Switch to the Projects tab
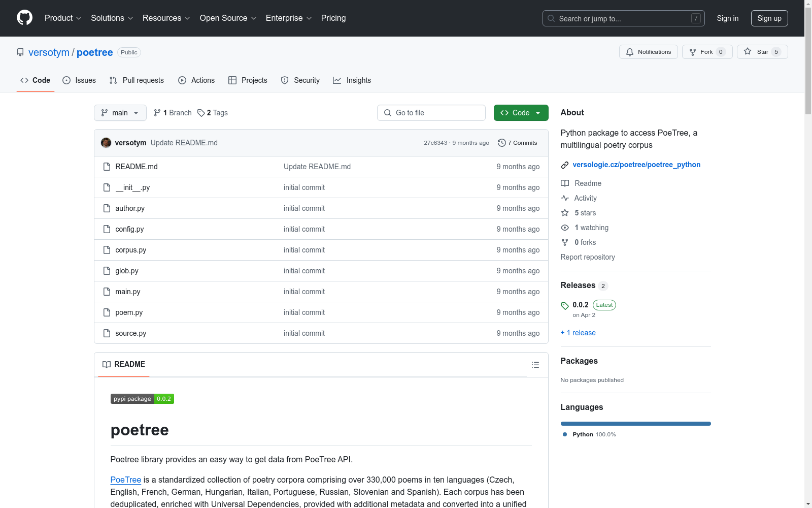The height and width of the screenshot is (508, 812). 248,80
